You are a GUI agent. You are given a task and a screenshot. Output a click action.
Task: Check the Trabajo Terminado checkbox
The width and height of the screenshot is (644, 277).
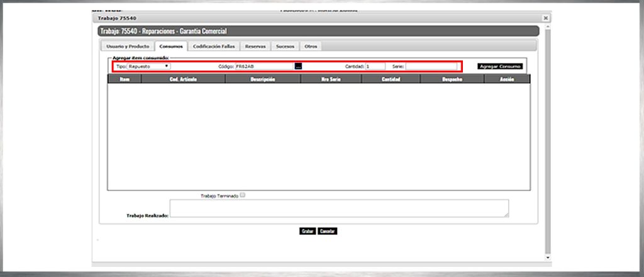pyautogui.click(x=243, y=195)
